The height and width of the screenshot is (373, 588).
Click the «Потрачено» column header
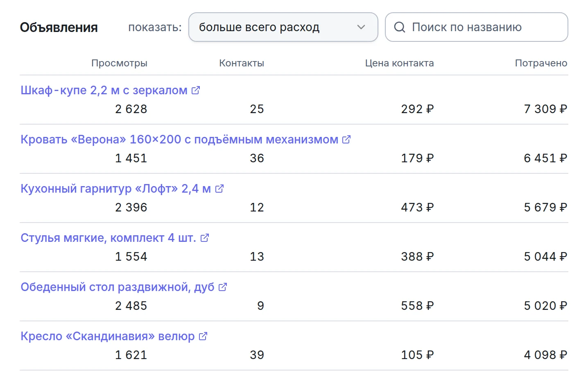(x=541, y=63)
